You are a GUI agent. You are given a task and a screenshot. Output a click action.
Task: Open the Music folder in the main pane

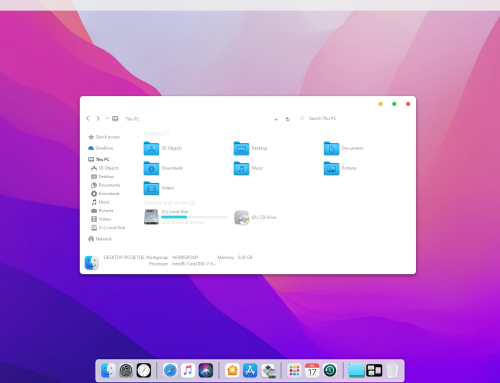241,168
